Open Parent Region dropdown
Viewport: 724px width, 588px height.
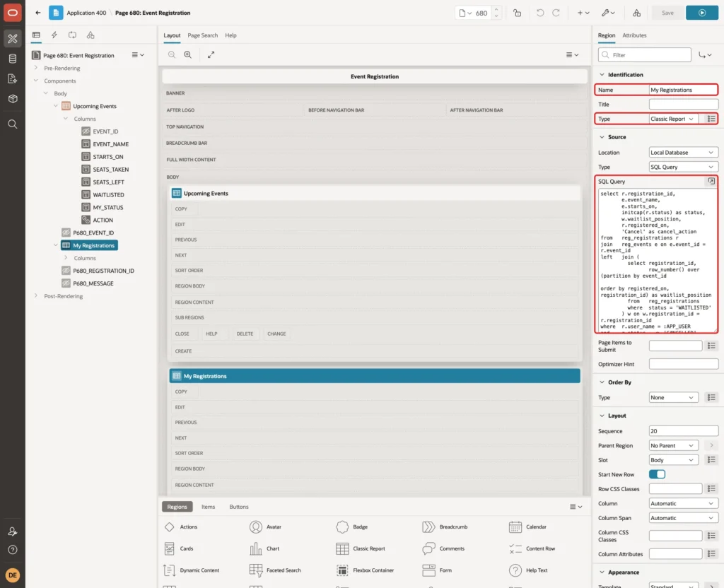[x=673, y=446]
